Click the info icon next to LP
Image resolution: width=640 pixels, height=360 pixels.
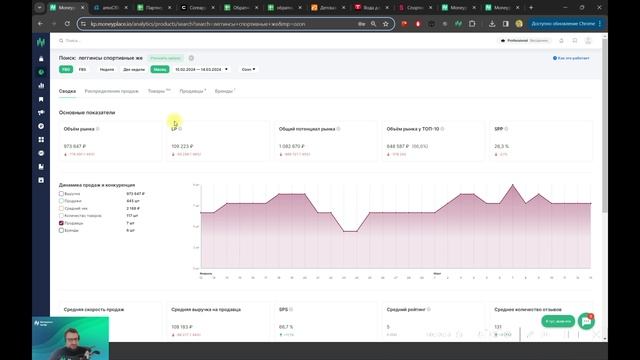point(180,129)
